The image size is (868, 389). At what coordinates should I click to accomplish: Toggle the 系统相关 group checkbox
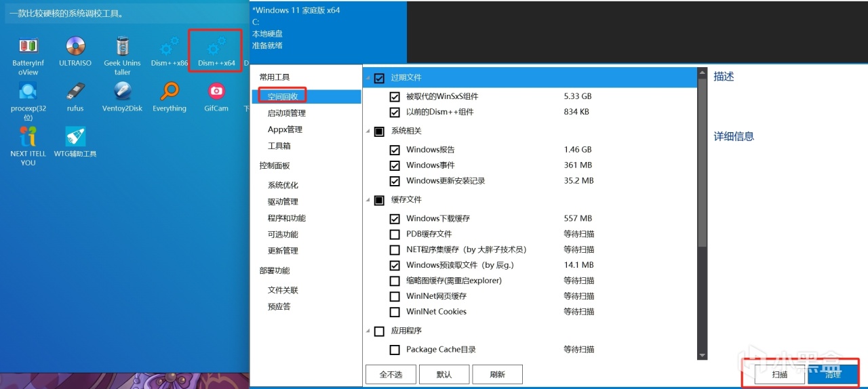[x=379, y=131]
